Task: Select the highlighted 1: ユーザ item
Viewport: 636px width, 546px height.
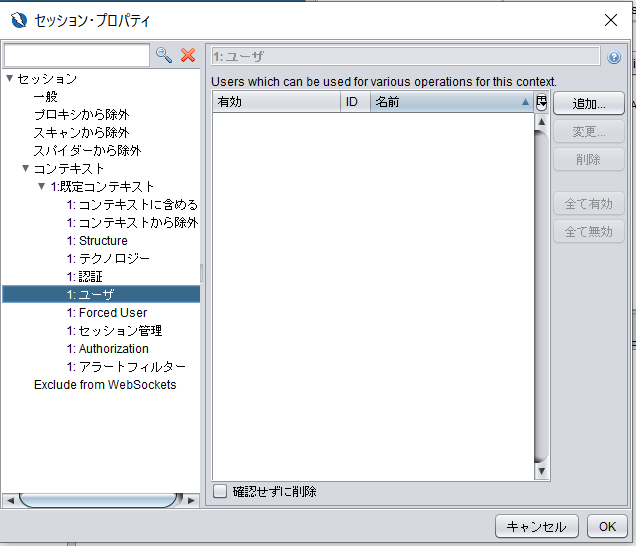Action: [101, 294]
